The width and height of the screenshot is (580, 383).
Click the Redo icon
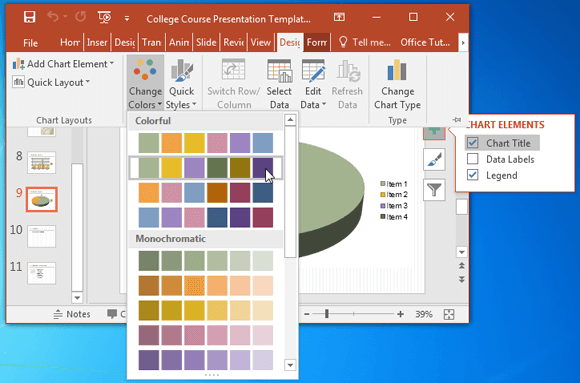[x=81, y=17]
